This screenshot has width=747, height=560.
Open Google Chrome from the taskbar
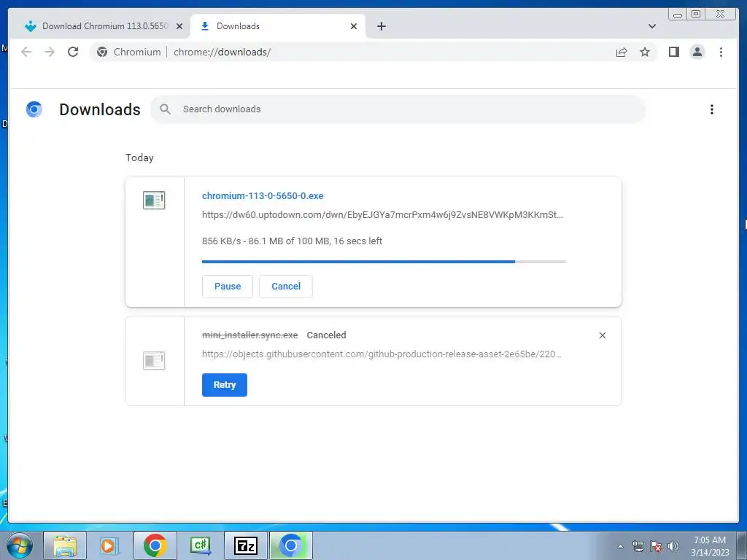tap(155, 545)
